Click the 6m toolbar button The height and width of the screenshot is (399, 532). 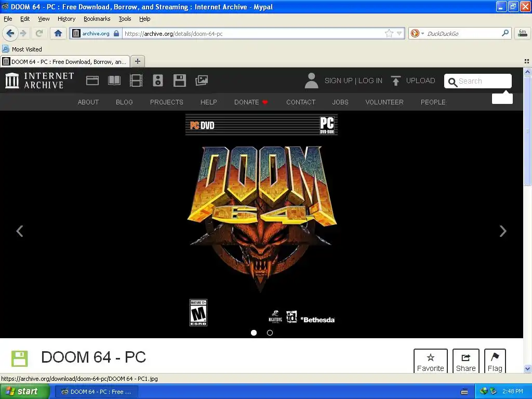523,33
